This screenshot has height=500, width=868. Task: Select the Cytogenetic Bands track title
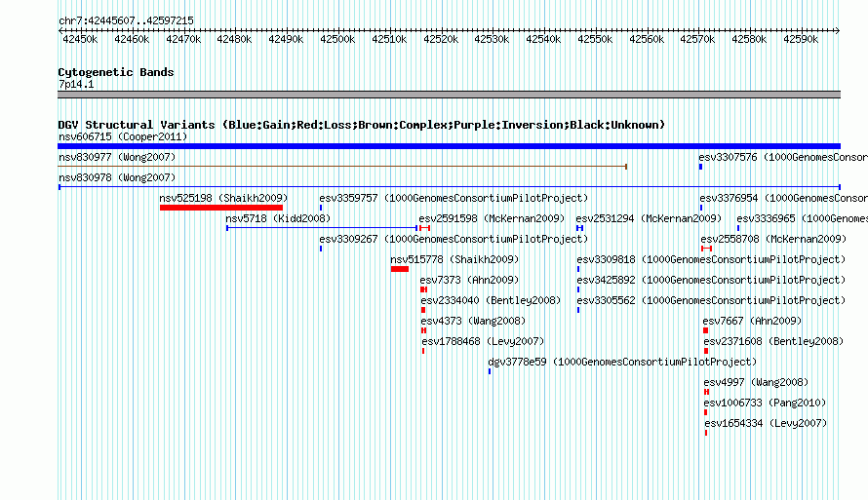click(x=116, y=72)
